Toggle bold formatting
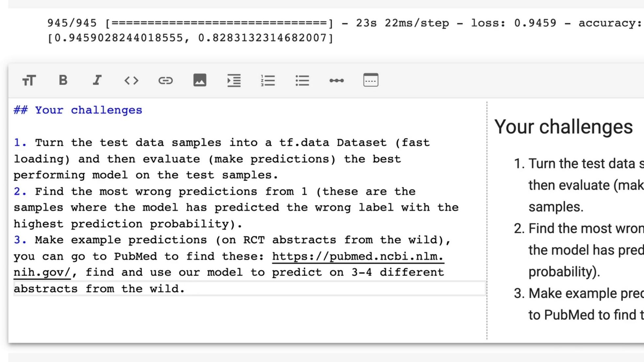Viewport: 644px width, 362px height. click(63, 80)
